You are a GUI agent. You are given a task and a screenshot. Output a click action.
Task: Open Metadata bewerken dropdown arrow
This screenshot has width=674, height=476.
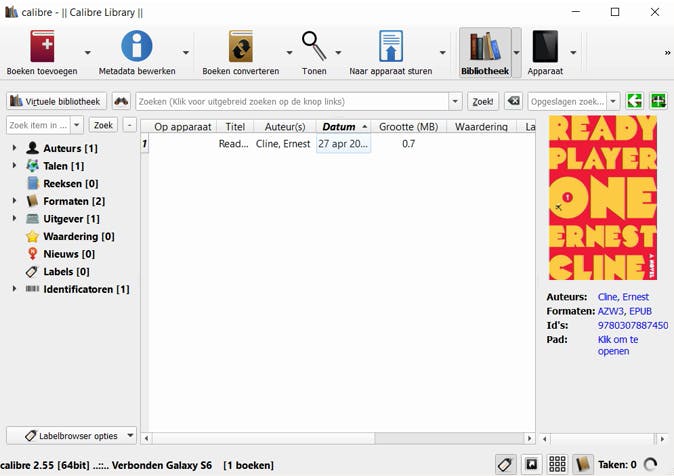186,52
